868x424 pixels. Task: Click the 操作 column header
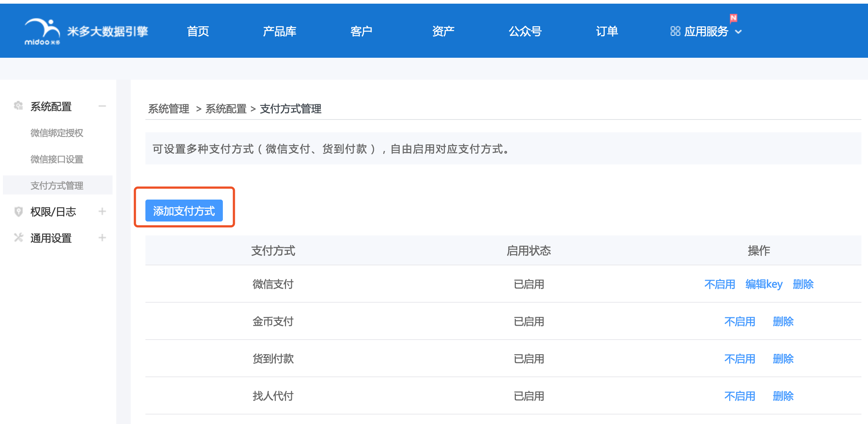pos(759,250)
